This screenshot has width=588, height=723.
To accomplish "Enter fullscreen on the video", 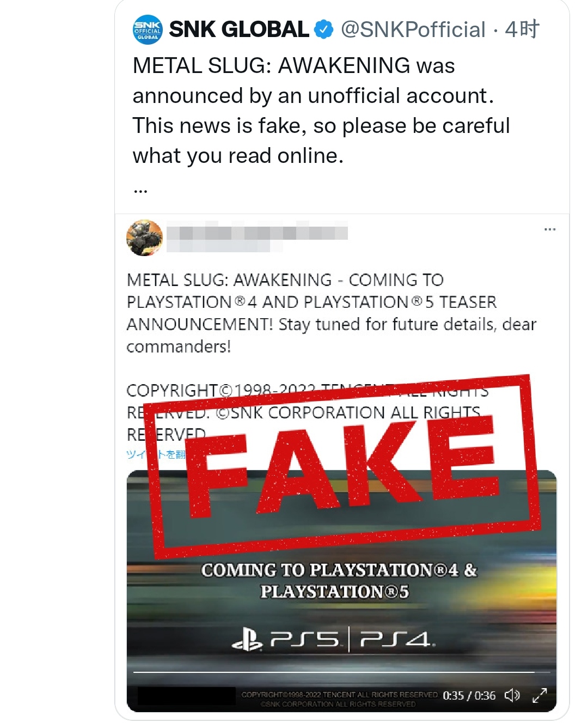I will pos(539,695).
